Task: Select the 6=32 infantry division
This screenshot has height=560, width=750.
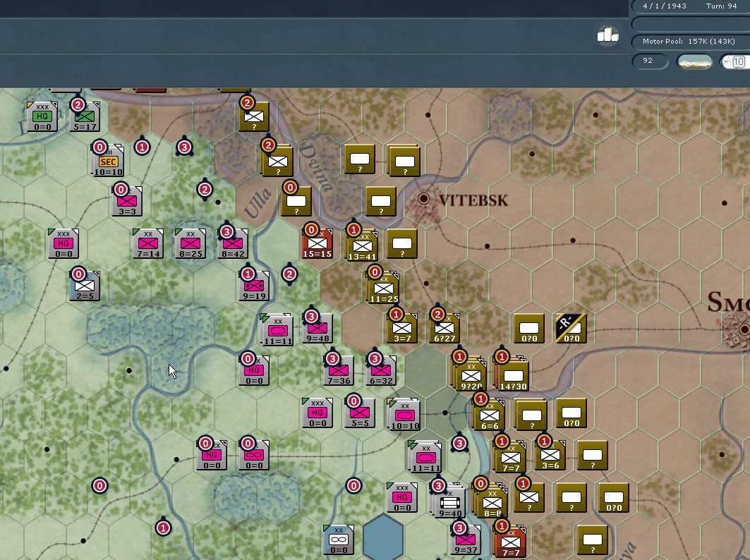Action: click(x=381, y=370)
